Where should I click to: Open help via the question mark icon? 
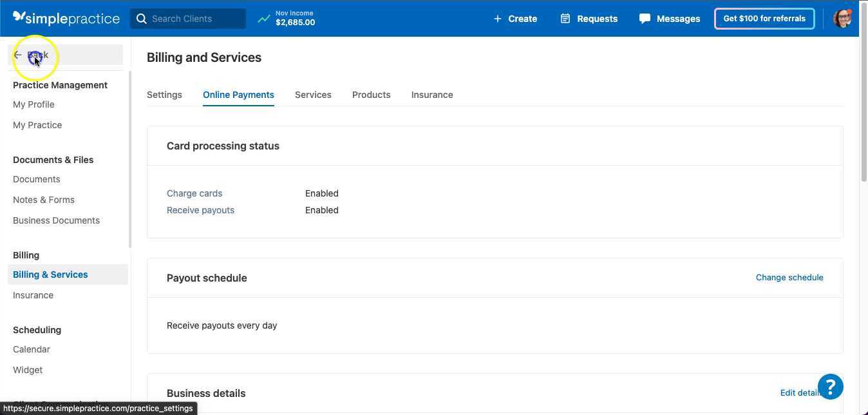pyautogui.click(x=830, y=386)
